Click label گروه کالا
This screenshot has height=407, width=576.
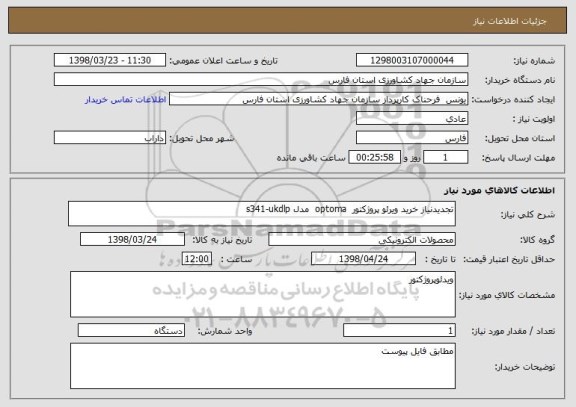click(537, 240)
